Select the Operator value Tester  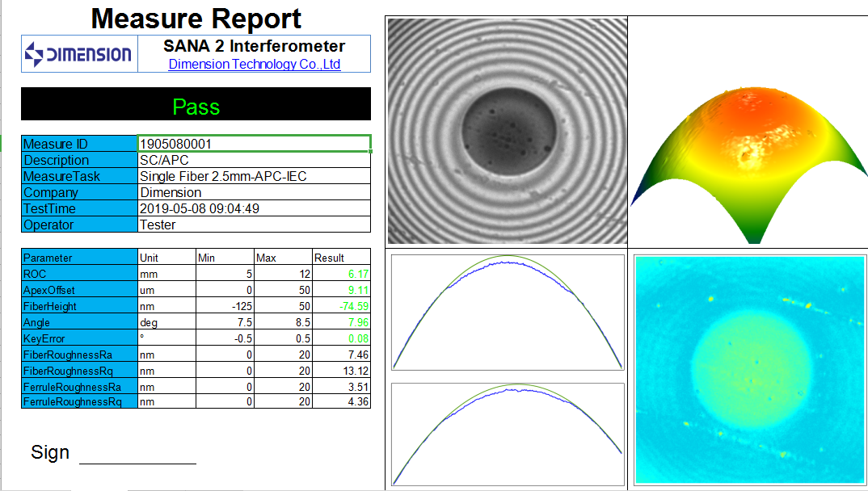pyautogui.click(x=254, y=224)
